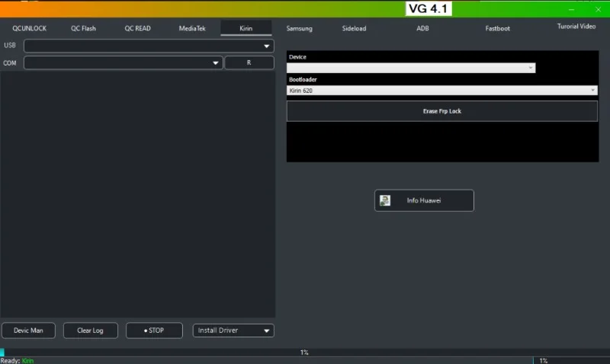The height and width of the screenshot is (364, 610).
Task: Click the empty log output area
Action: [138, 194]
